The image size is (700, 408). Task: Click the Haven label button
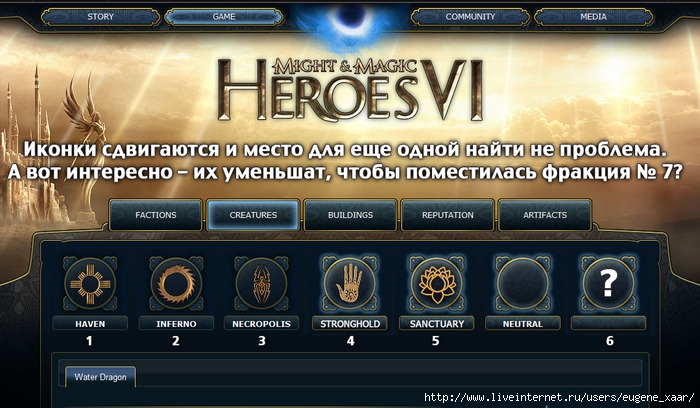90,324
